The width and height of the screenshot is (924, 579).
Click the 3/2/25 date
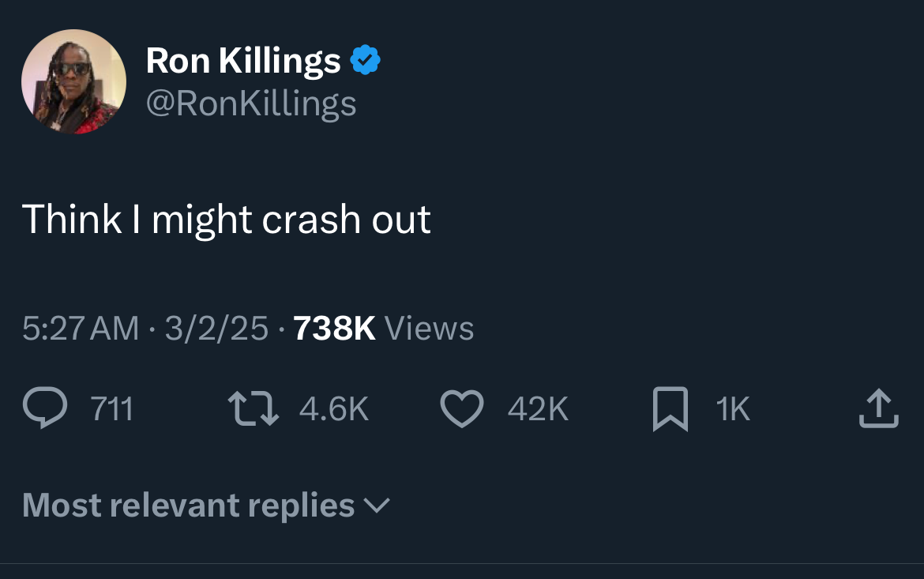[216, 328]
